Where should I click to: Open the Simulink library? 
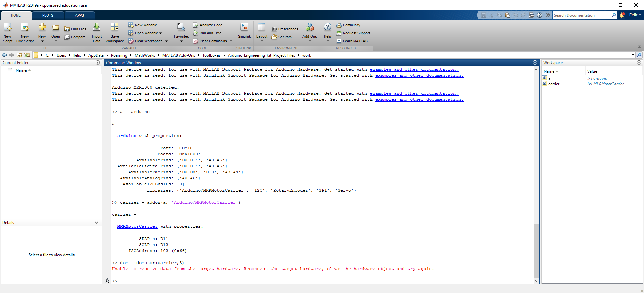coord(244,31)
